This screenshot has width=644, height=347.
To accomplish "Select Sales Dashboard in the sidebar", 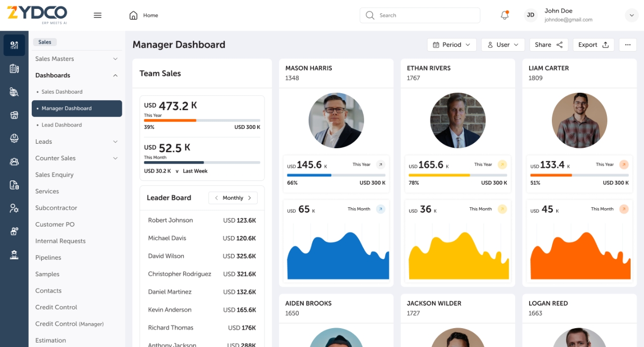I will pyautogui.click(x=62, y=92).
